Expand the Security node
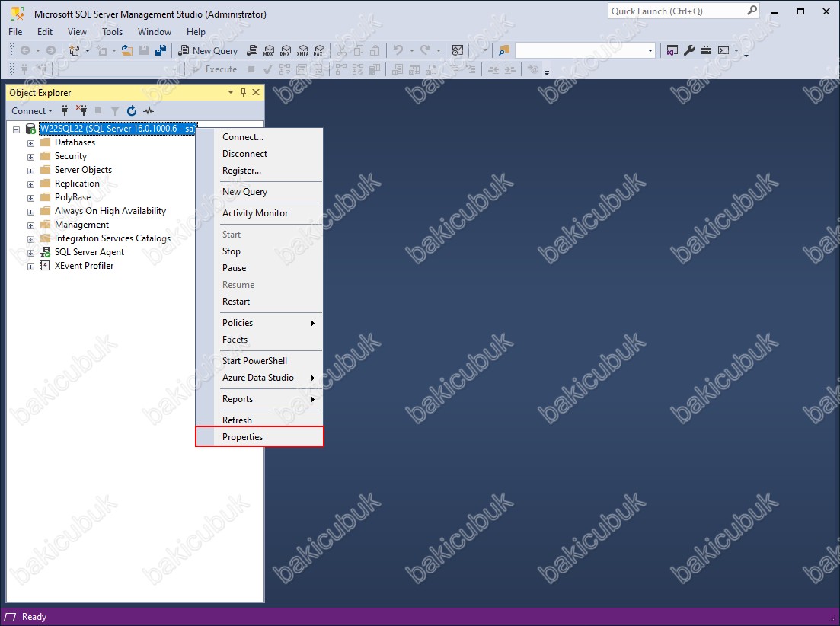Viewport: 840px width, 626px height. pos(30,157)
